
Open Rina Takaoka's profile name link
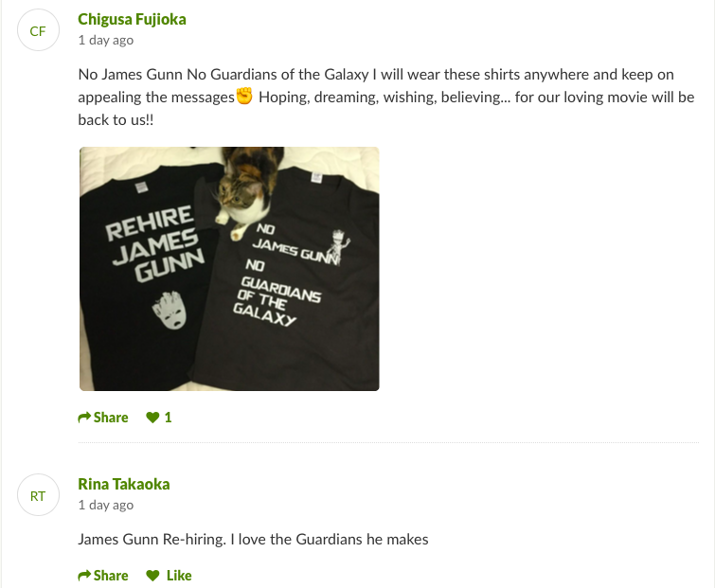point(124,484)
